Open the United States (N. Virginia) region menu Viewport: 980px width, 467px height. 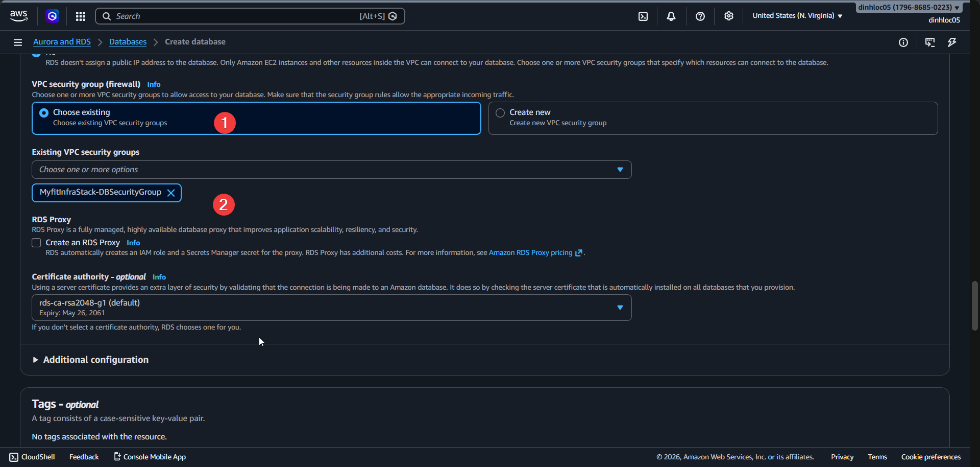pyautogui.click(x=796, y=15)
